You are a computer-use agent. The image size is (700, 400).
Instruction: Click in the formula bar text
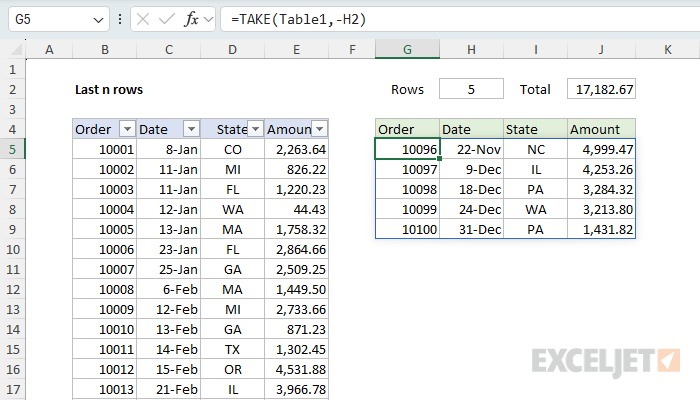[298, 19]
